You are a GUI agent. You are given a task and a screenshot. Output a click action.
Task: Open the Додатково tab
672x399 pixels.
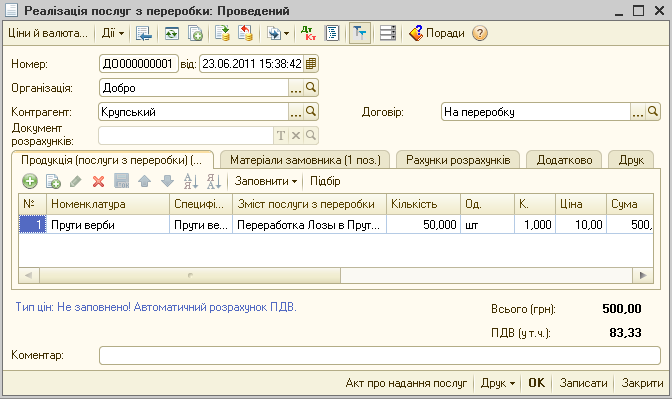tap(564, 160)
